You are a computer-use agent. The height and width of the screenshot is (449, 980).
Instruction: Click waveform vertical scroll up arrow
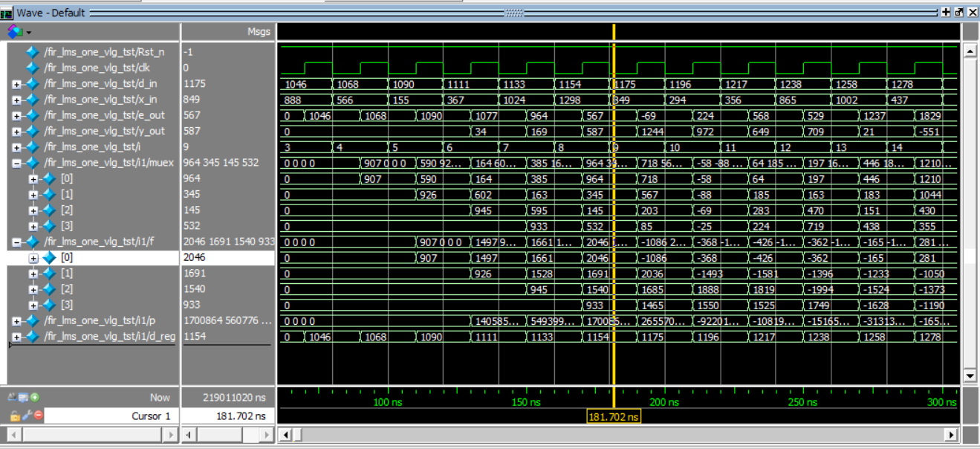point(970,51)
